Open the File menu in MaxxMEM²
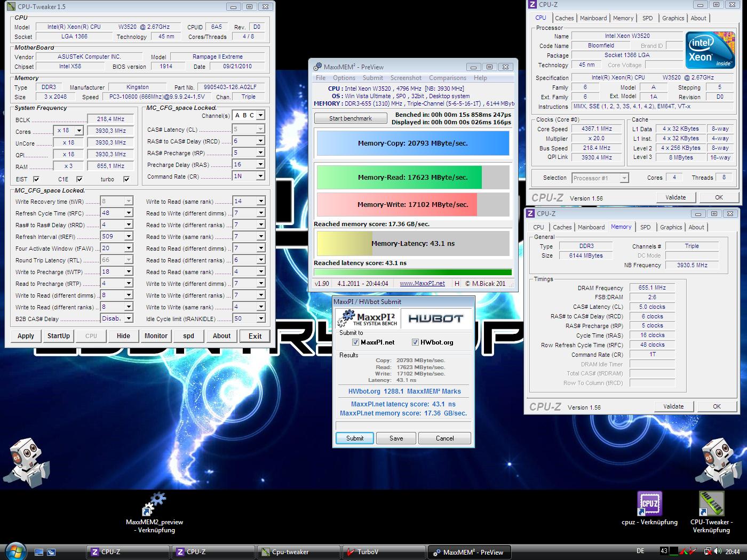This screenshot has width=747, height=560. [x=321, y=78]
